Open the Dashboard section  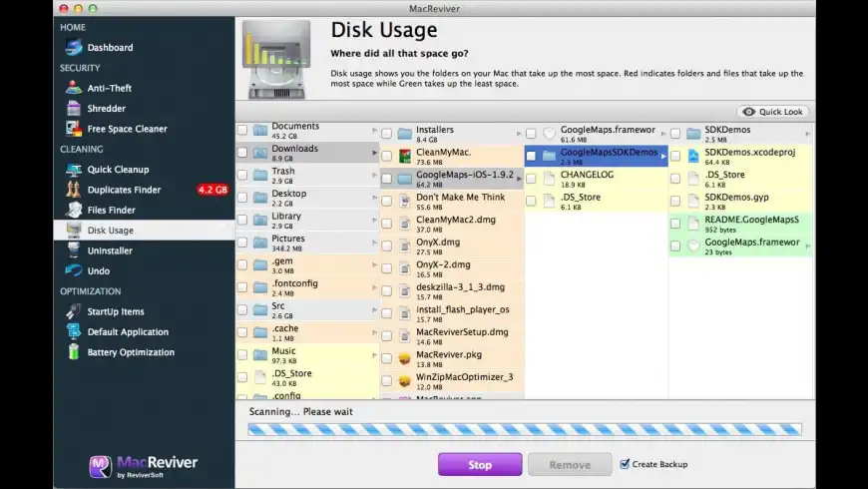coord(144,48)
